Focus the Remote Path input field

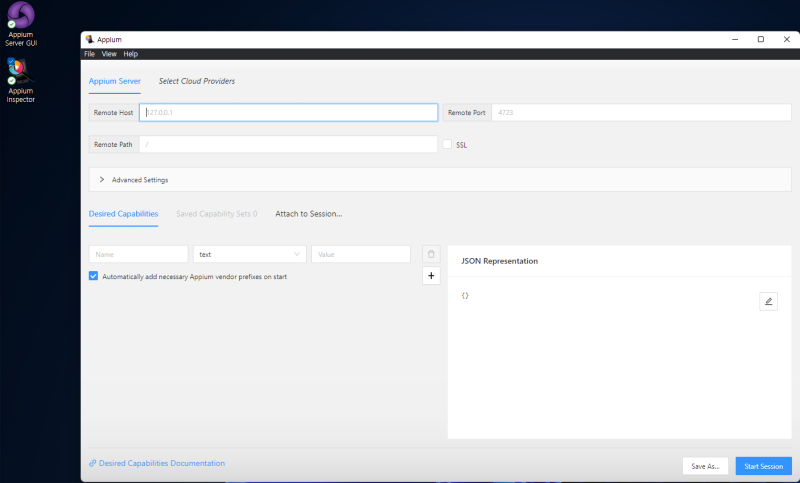(x=288, y=144)
